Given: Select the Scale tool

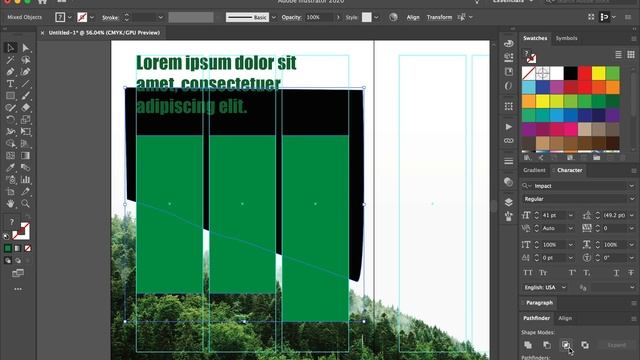Looking at the screenshot, I should (25, 120).
